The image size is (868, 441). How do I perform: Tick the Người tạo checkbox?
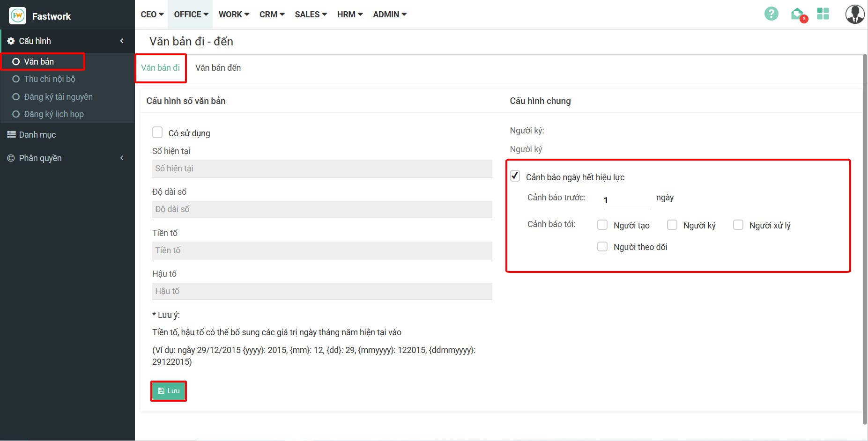602,225
